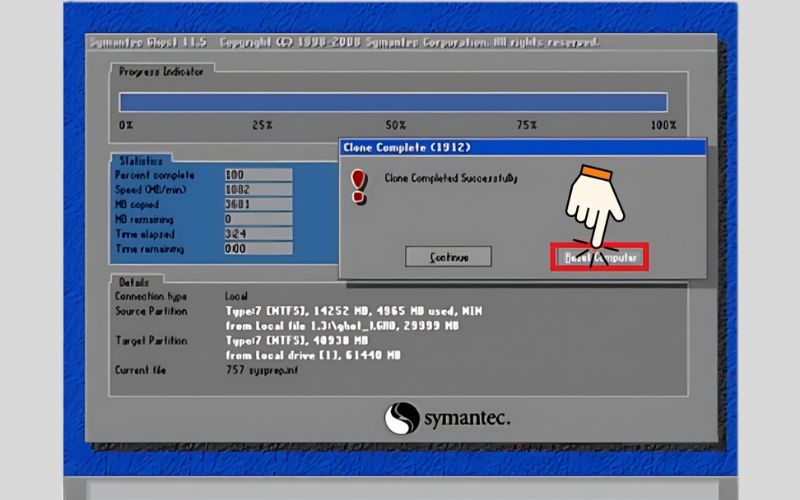
Task: Click the Source Partition label
Action: [x=151, y=311]
